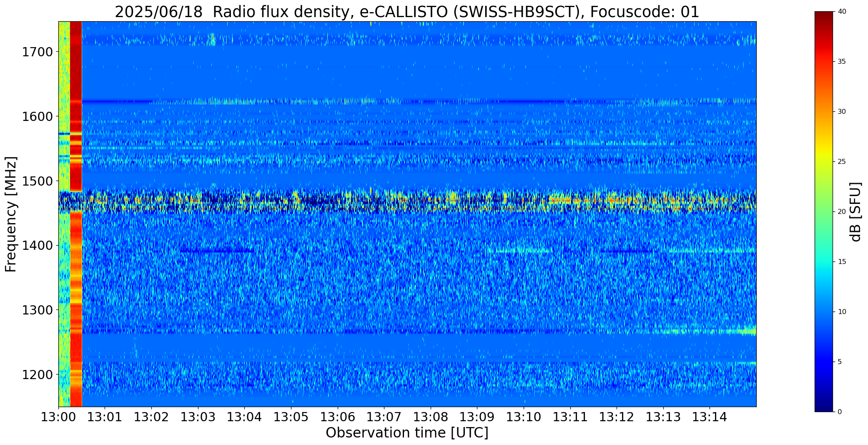
Task: Click the colorbar 40 tick label
Action: pyautogui.click(x=842, y=12)
